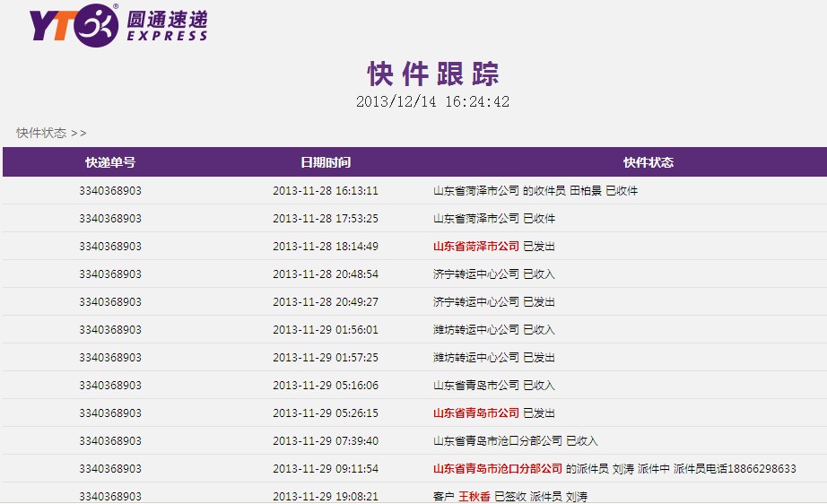
Task: Select the date 2013-11-28 20:48:54
Action: (326, 274)
